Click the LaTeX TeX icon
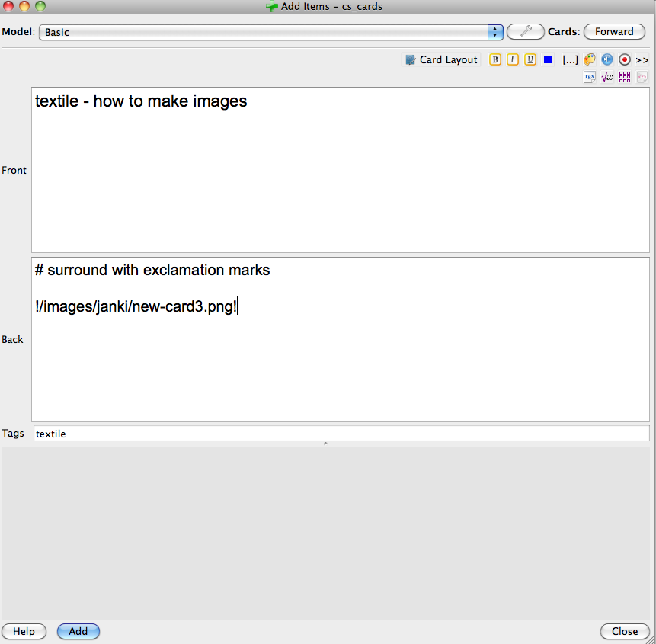Screen dimensions: 656x644 [x=590, y=77]
